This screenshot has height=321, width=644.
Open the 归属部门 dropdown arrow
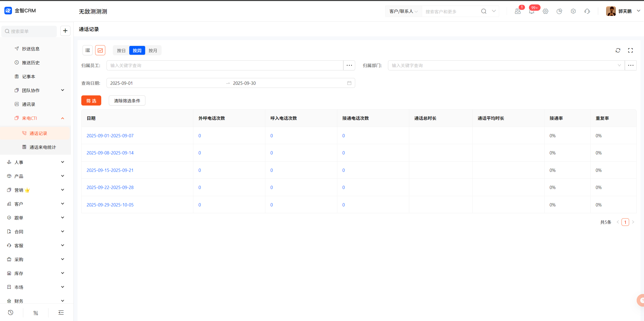[619, 65]
